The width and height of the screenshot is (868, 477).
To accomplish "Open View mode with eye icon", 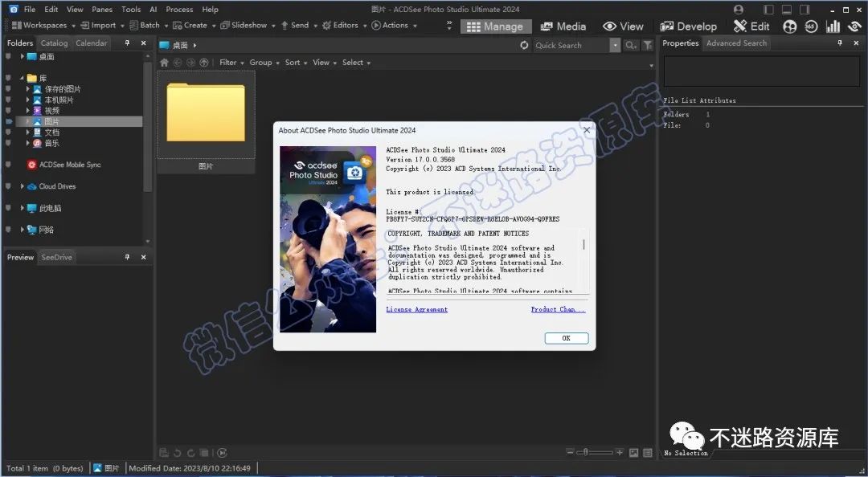I will click(624, 26).
